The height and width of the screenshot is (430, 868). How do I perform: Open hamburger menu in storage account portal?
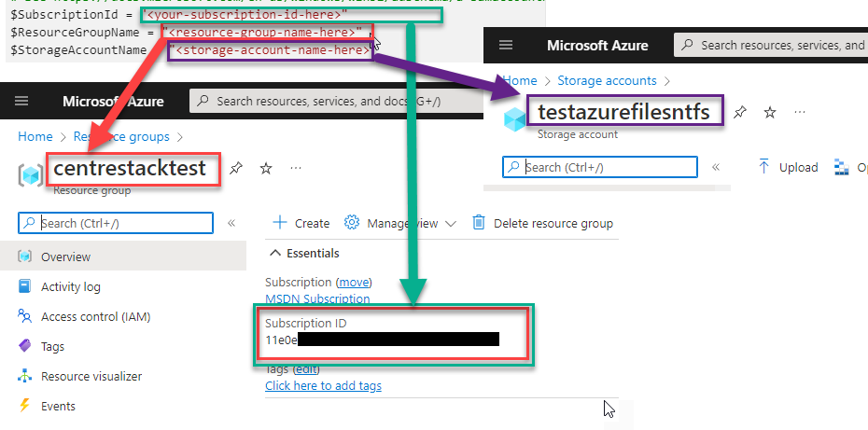[506, 45]
